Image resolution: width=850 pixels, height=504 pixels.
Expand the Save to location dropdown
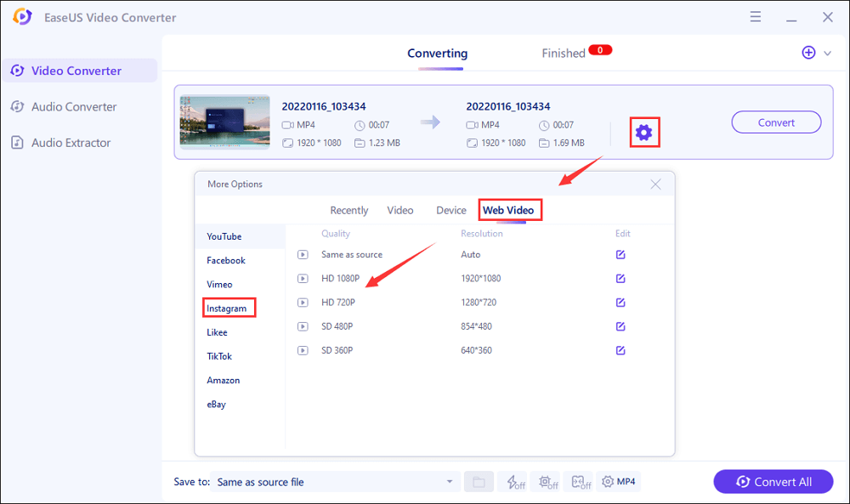[x=450, y=482]
